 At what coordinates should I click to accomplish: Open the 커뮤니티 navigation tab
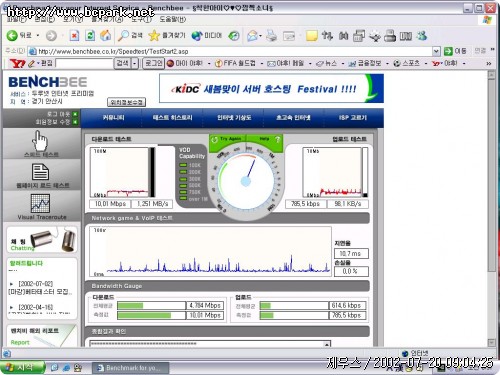click(113, 118)
